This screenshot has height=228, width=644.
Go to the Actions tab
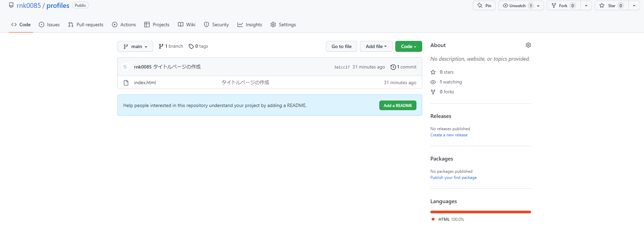(x=124, y=25)
